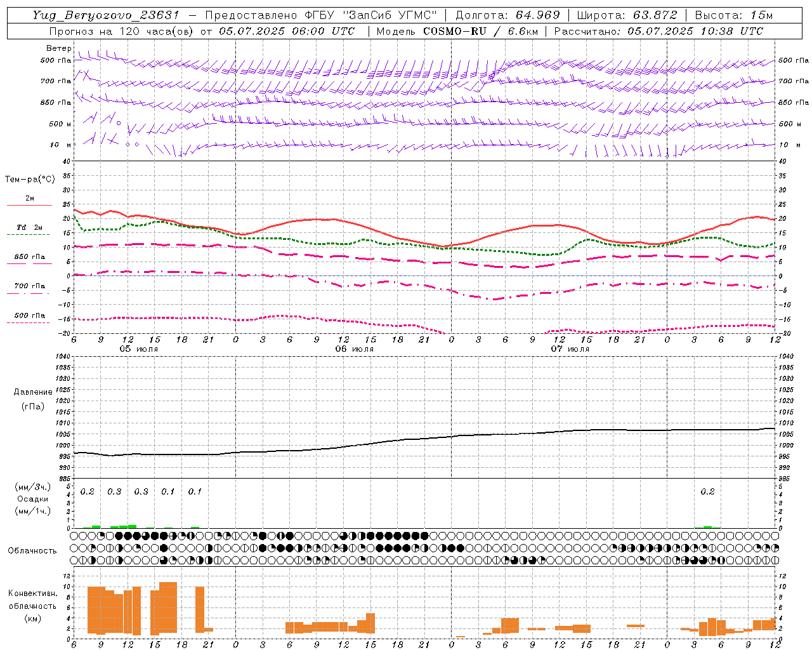Click the 500 м wind level label on left
Viewport: 812px width, 650px height.
tap(60, 124)
